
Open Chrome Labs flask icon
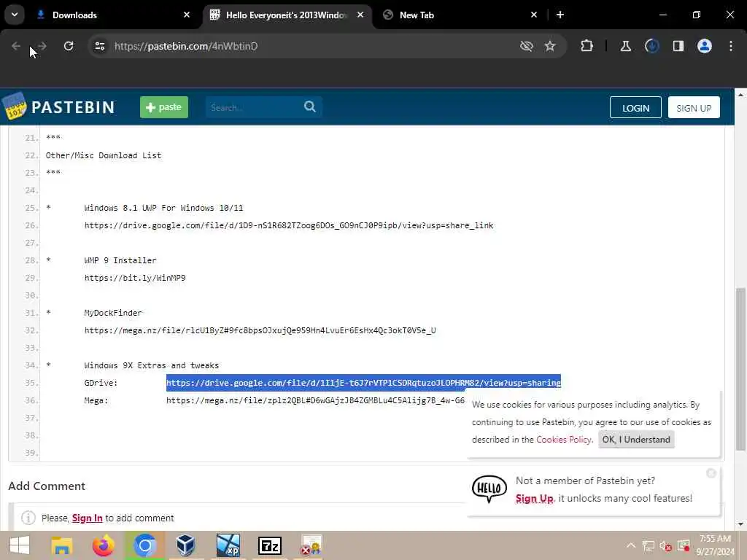pyautogui.click(x=625, y=46)
